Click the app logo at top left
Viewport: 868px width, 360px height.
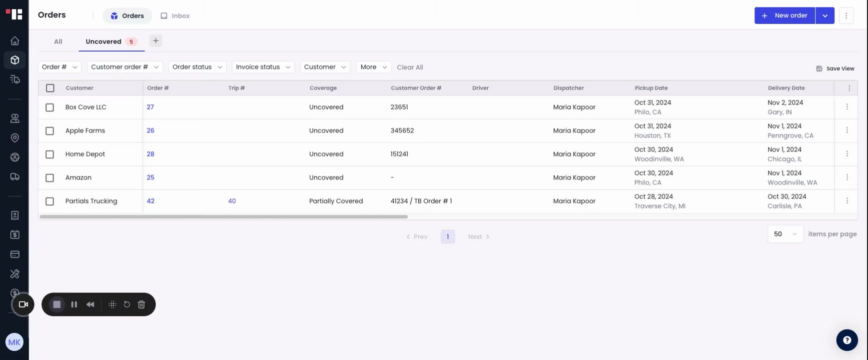coord(14,14)
